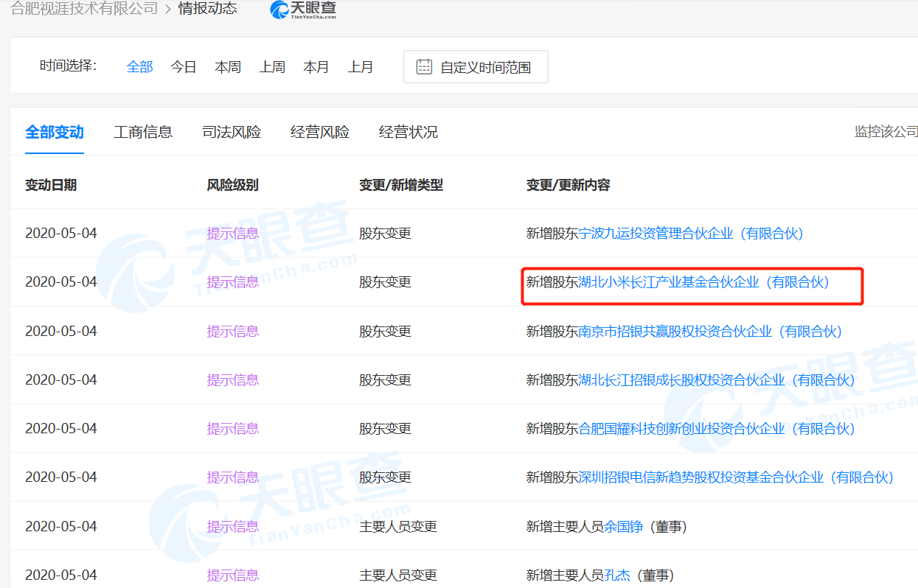Filter by 上周 time range
The image size is (918, 588).
click(x=272, y=67)
